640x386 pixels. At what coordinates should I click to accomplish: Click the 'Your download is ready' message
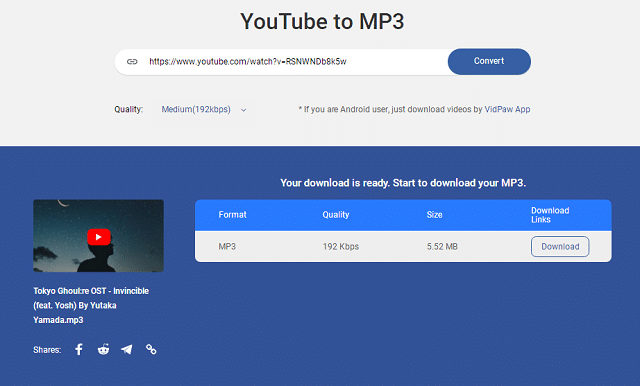(x=403, y=183)
